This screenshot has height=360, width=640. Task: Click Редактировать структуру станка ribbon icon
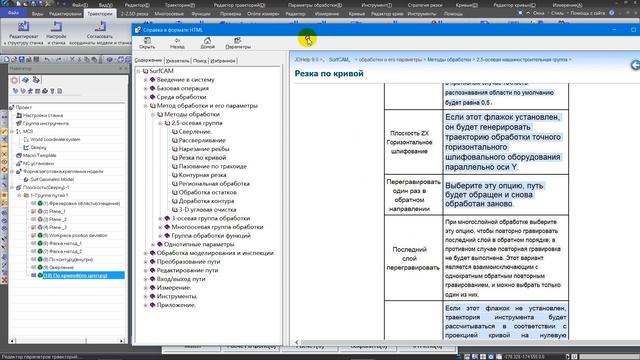tap(23, 27)
